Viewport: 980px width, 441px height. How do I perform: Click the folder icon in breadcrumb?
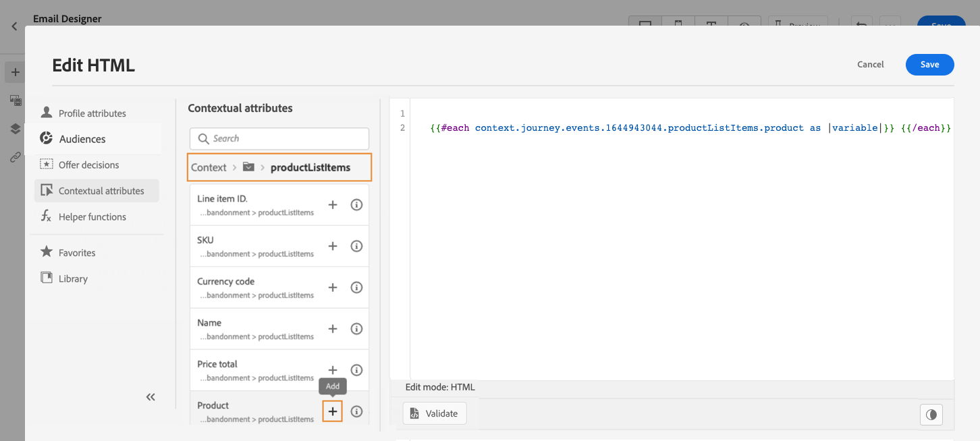tap(248, 167)
